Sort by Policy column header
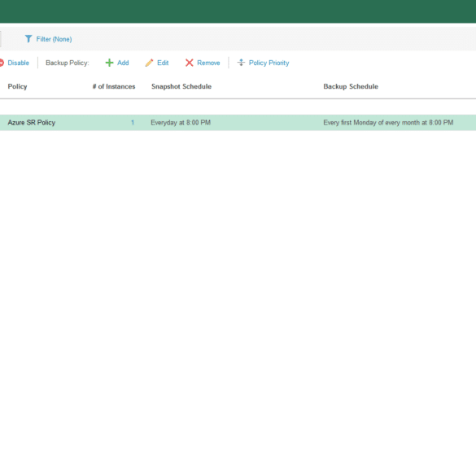Screen dimensions: 476x476 point(17,86)
